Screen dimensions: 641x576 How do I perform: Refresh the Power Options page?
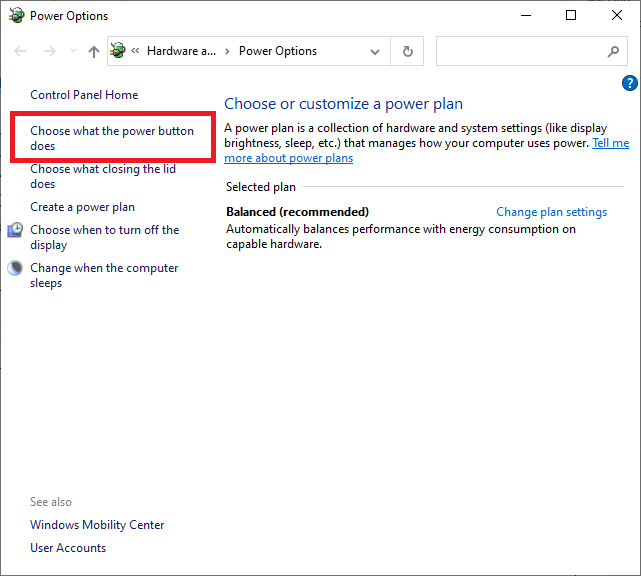[x=407, y=52]
